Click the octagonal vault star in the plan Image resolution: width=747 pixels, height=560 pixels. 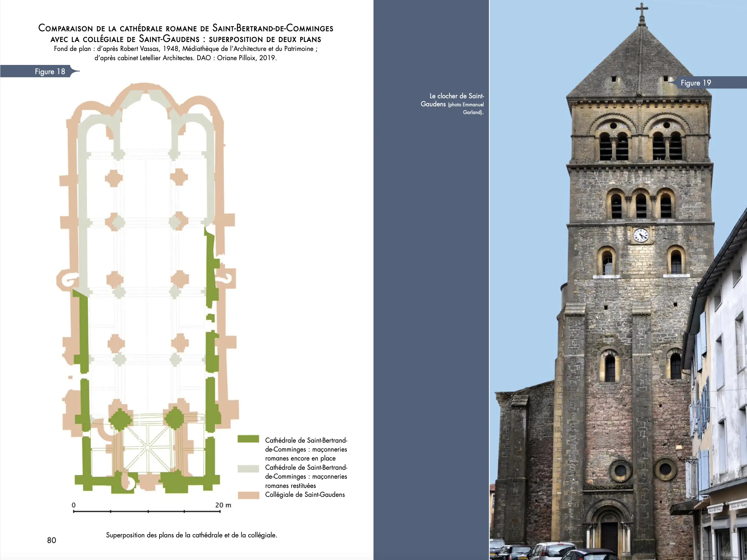click(147, 448)
